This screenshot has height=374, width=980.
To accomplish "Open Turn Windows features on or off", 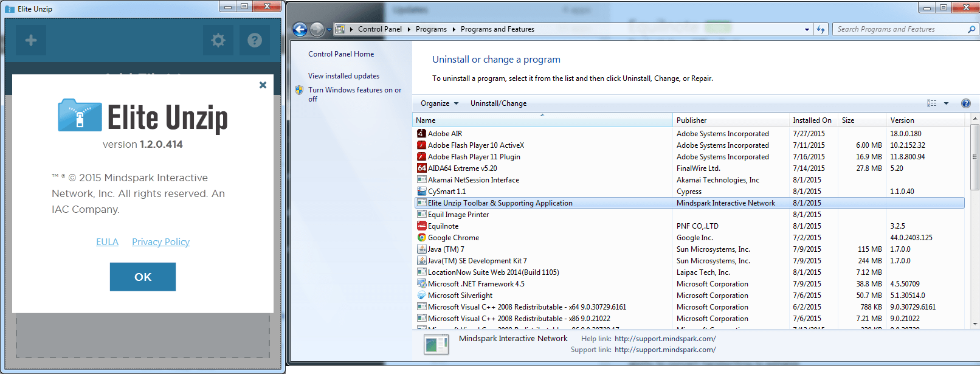I will point(354,94).
